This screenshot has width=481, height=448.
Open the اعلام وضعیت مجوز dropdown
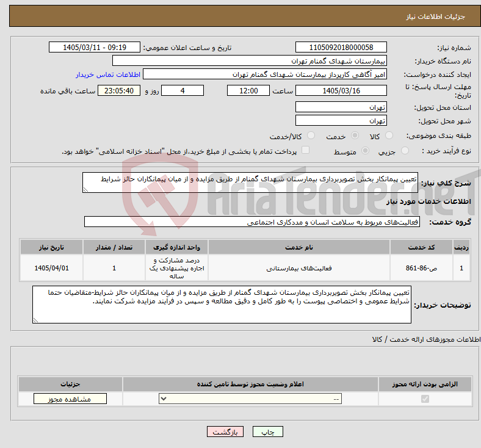250,399
